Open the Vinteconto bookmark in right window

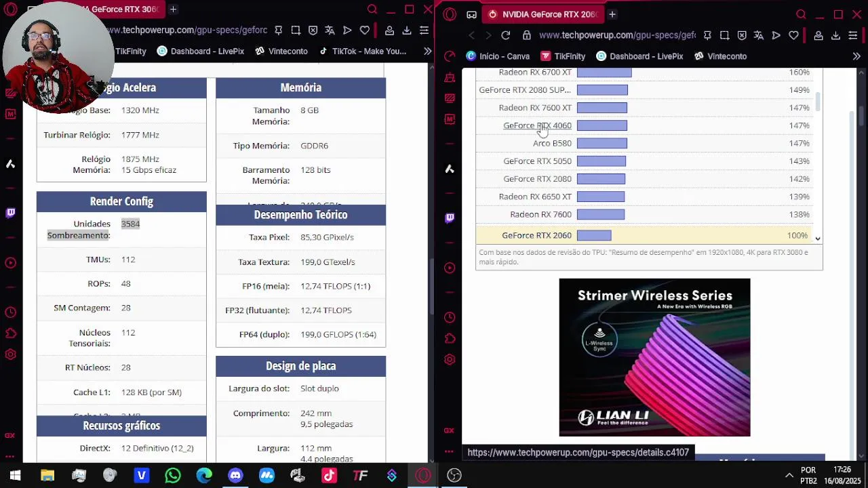tap(720, 56)
